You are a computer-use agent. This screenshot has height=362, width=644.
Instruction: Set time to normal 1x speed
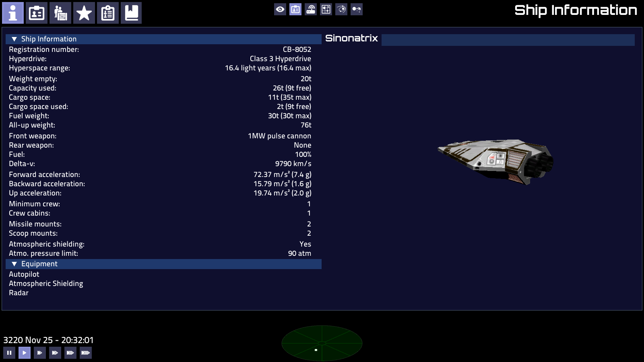pyautogui.click(x=25, y=353)
